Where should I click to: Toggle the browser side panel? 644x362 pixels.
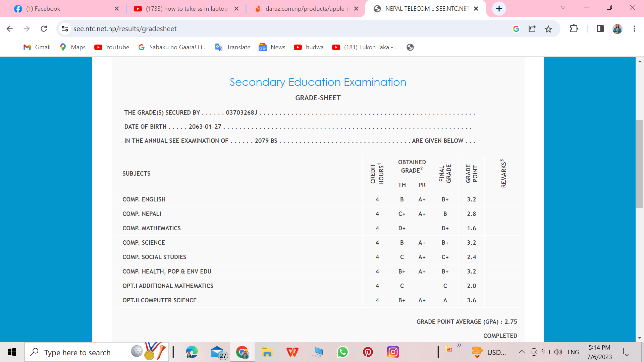600,29
